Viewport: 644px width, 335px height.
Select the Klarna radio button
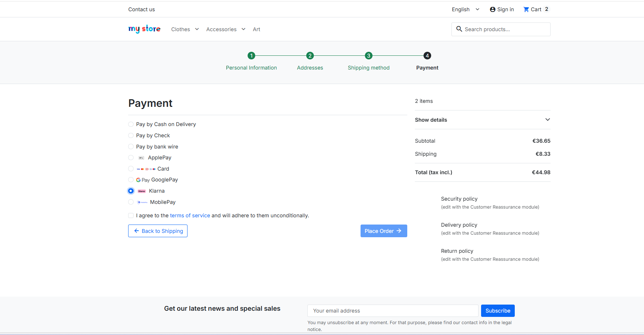click(131, 191)
